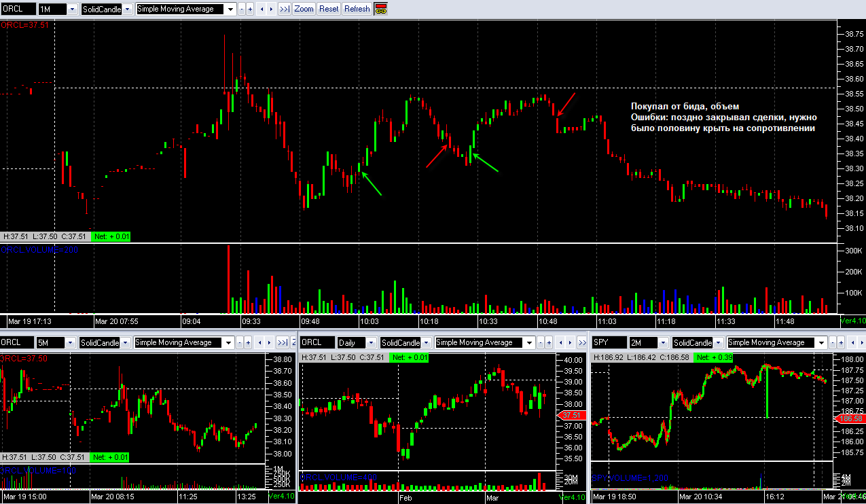The image size is (866, 504).
Task: Open the 5M timeframe dropdown
Action: [70, 342]
